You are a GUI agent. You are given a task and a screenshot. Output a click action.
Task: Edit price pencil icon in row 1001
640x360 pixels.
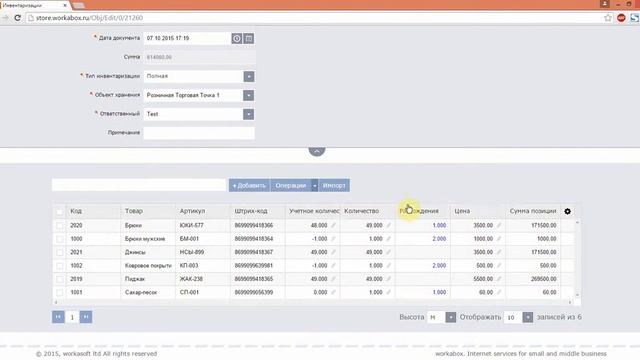[x=499, y=292]
